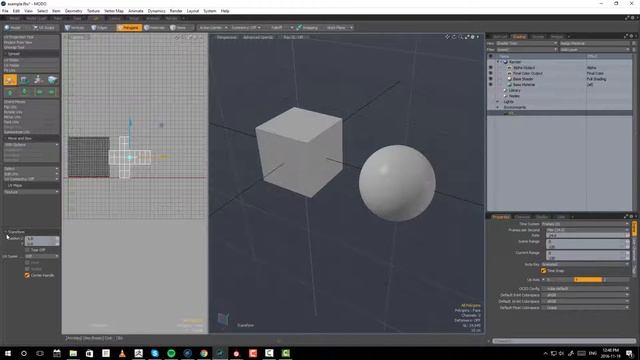This screenshot has width=640, height=360.
Task: Click the viewport zoom magnifier icon
Action: [461, 37]
